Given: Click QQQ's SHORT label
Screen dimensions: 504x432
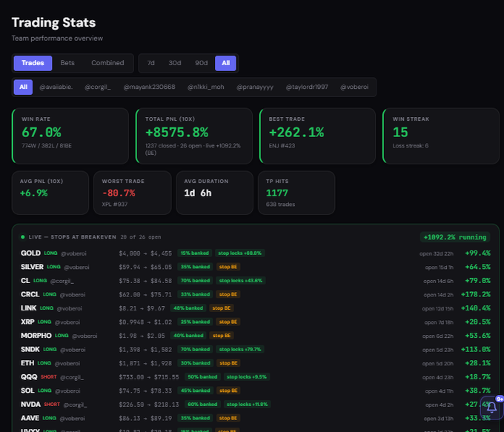Looking at the screenshot, I should tap(48, 377).
